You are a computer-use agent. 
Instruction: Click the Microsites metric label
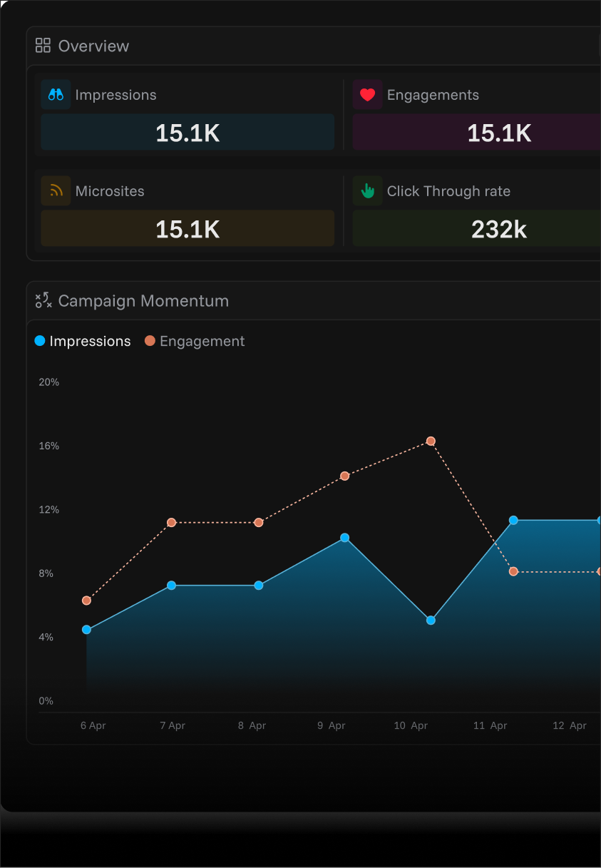tap(110, 191)
